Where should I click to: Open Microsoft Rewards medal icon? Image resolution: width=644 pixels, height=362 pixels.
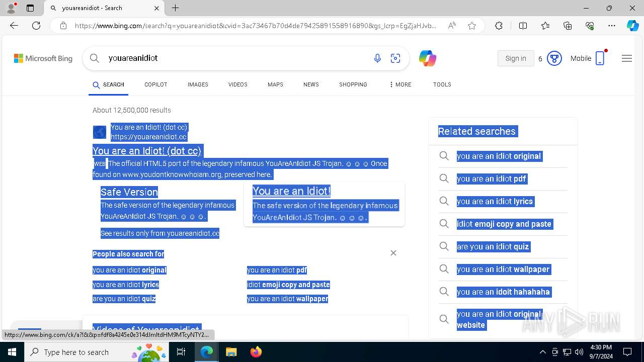coord(554,58)
